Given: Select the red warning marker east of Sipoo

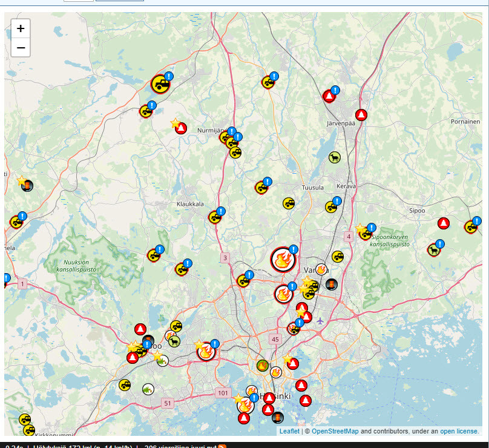Looking at the screenshot, I should pyautogui.click(x=444, y=223).
